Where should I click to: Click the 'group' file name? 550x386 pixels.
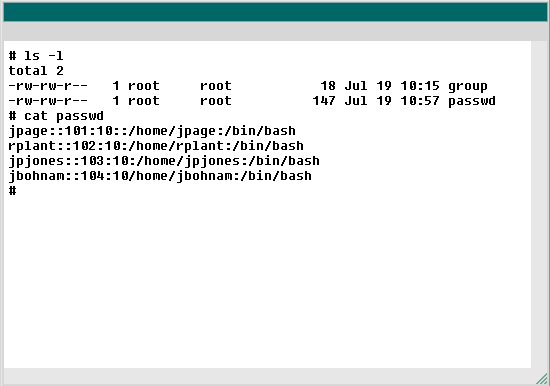[x=468, y=86]
